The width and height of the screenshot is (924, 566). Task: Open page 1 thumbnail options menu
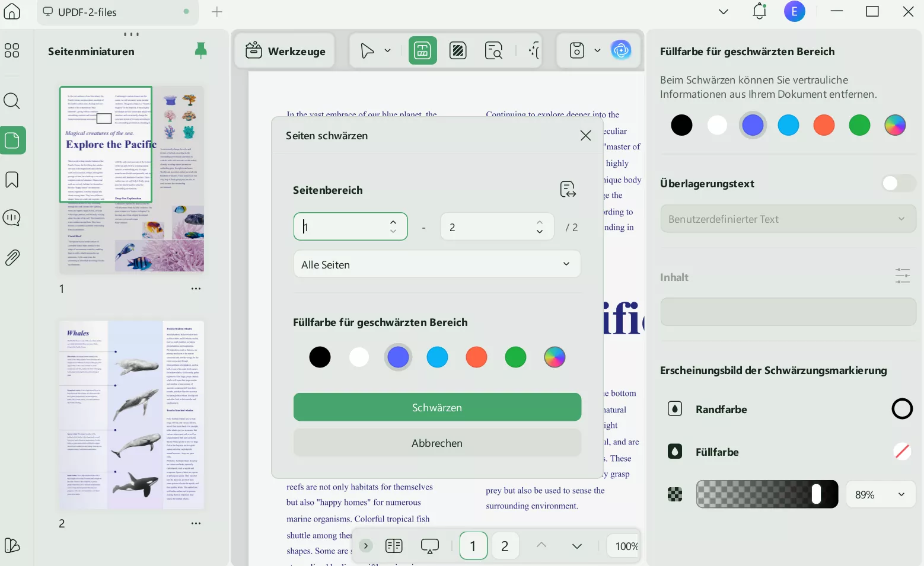(x=196, y=289)
